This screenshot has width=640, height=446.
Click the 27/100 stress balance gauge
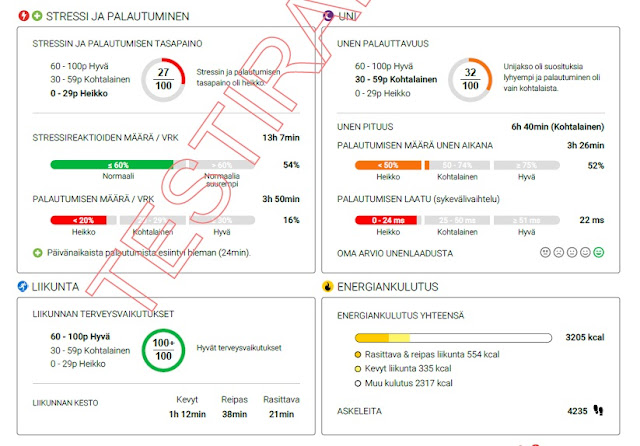163,80
